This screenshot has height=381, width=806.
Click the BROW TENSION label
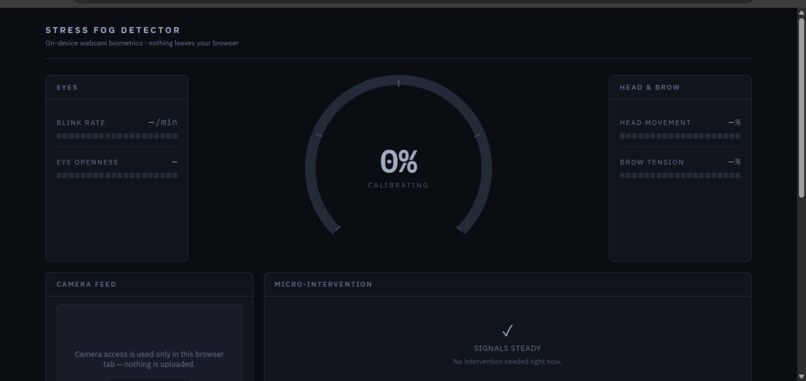[652, 162]
